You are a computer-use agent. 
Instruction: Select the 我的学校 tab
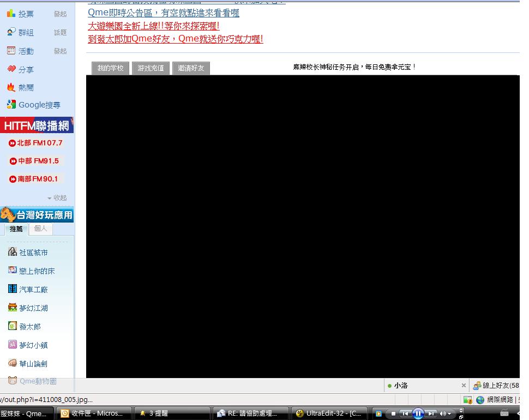(x=110, y=68)
